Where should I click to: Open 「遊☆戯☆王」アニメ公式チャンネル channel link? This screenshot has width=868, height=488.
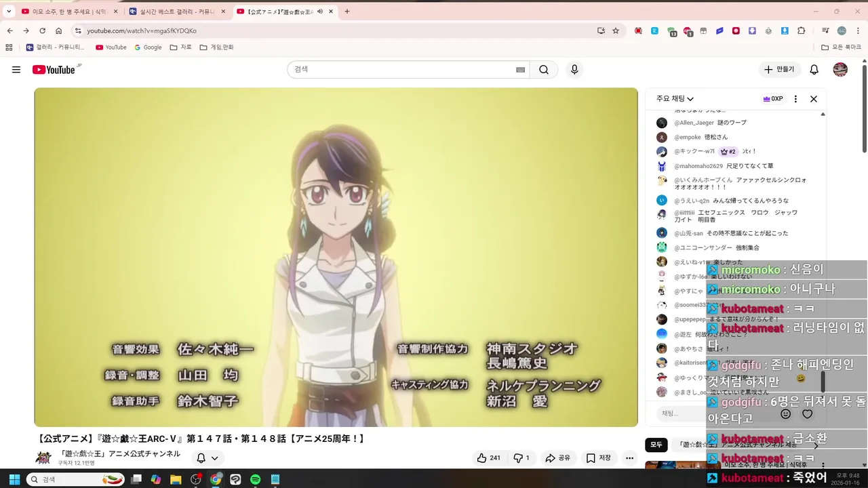tap(120, 453)
